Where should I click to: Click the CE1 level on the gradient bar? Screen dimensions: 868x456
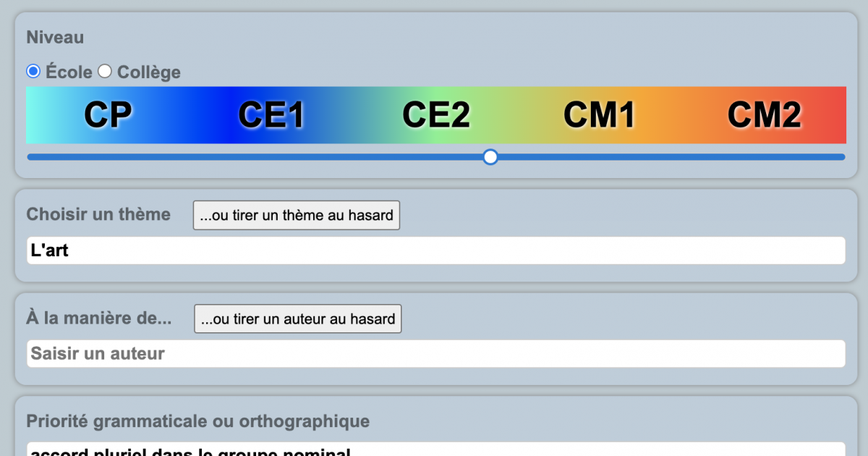click(x=271, y=115)
